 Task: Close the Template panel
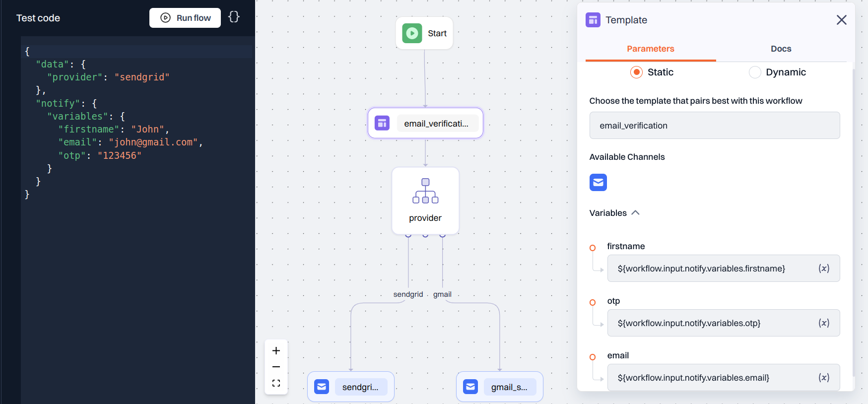841,20
